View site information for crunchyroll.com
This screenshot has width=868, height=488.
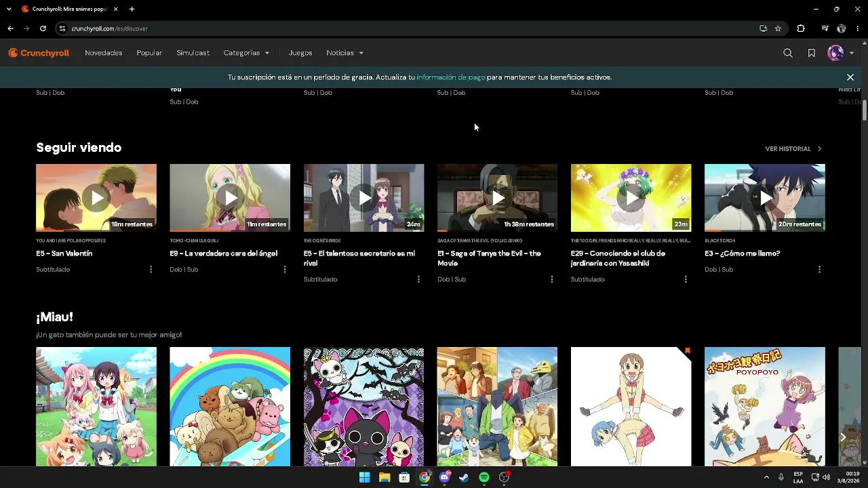coord(62,28)
